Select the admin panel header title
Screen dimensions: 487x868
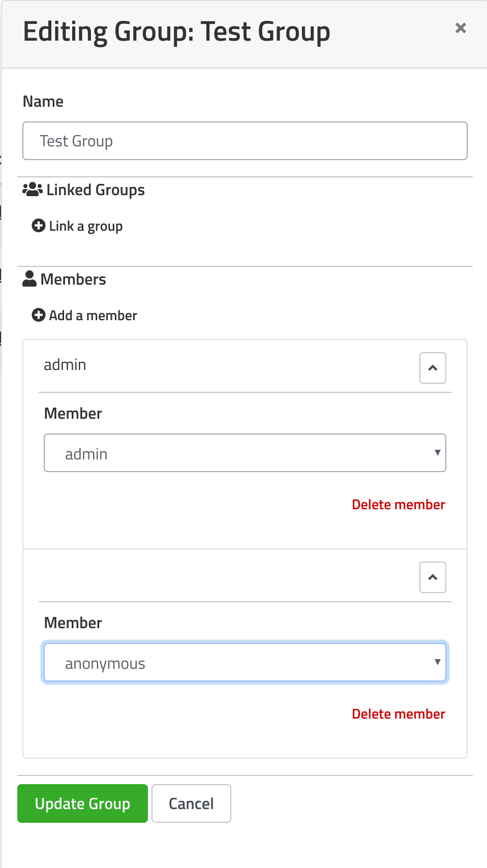(65, 365)
